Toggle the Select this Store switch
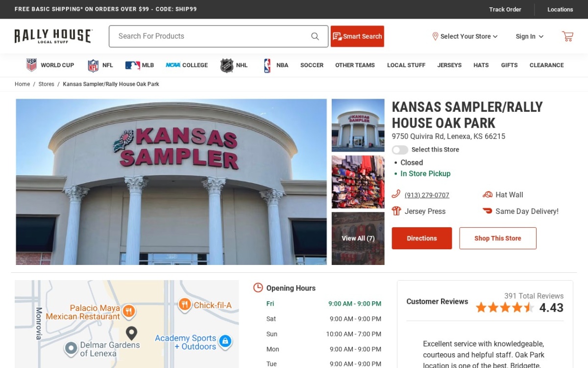Screen dimensions: 588x368 400,150
